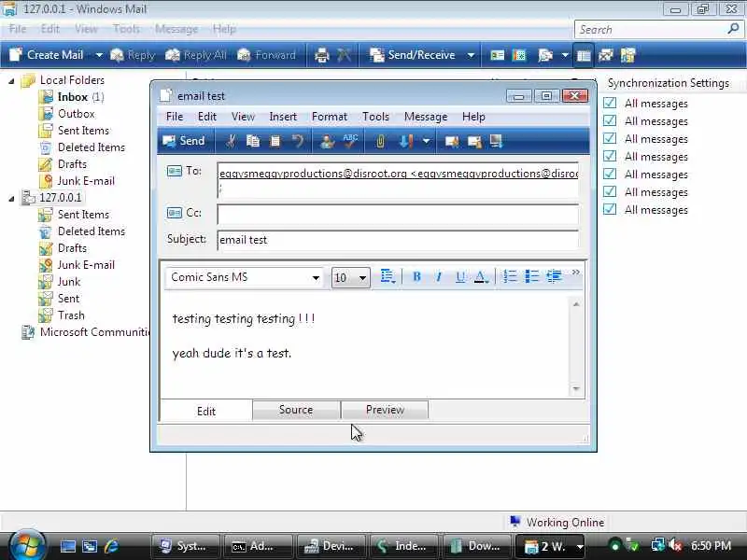Screen dimensions: 747x560
Task: Expand the formatting toolbar overflow chevron
Action: [576, 273]
